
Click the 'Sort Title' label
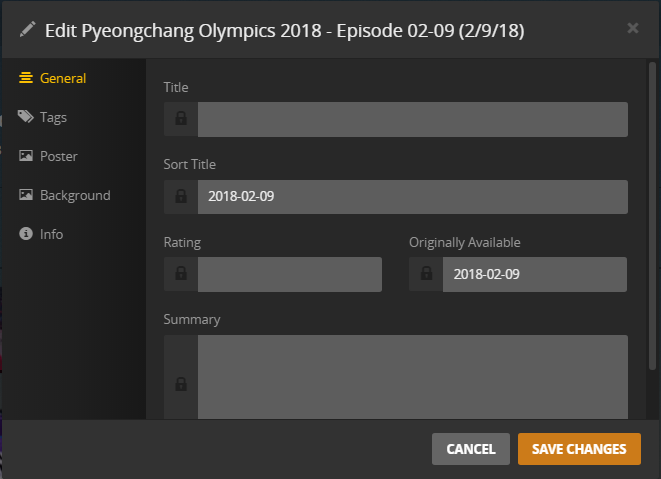[190, 164]
